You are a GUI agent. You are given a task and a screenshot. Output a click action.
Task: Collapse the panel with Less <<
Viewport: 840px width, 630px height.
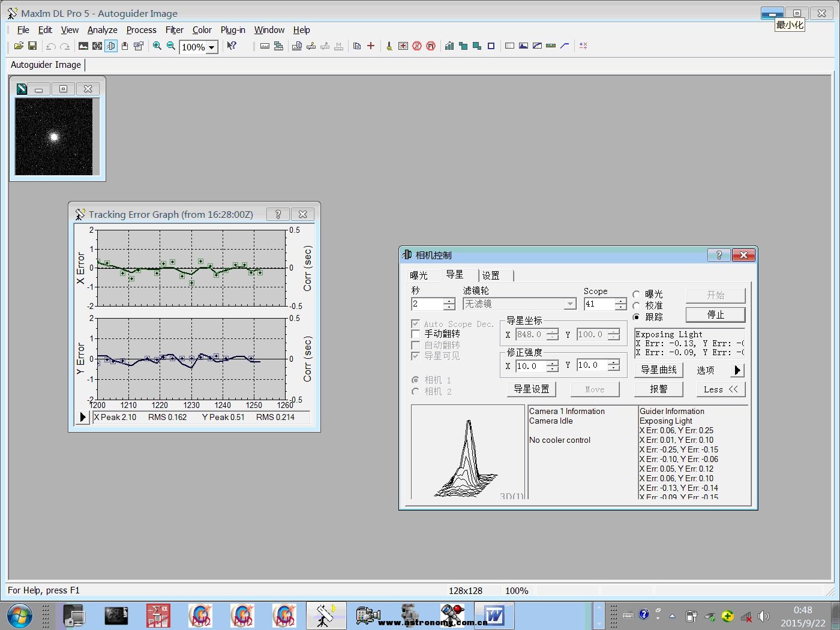click(x=721, y=389)
